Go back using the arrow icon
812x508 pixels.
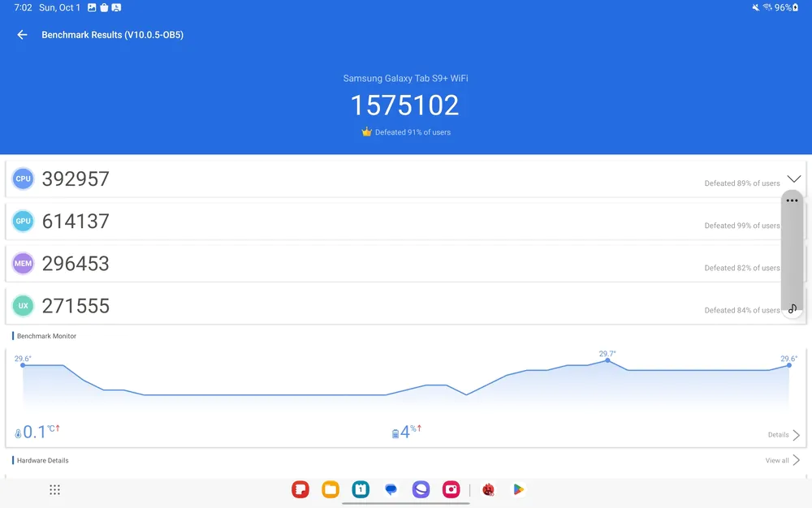tap(22, 35)
